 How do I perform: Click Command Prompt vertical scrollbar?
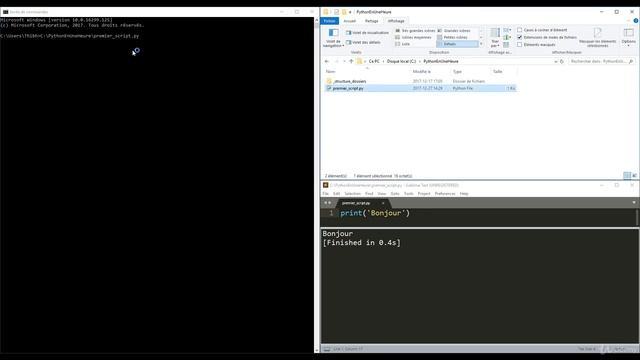(x=317, y=185)
